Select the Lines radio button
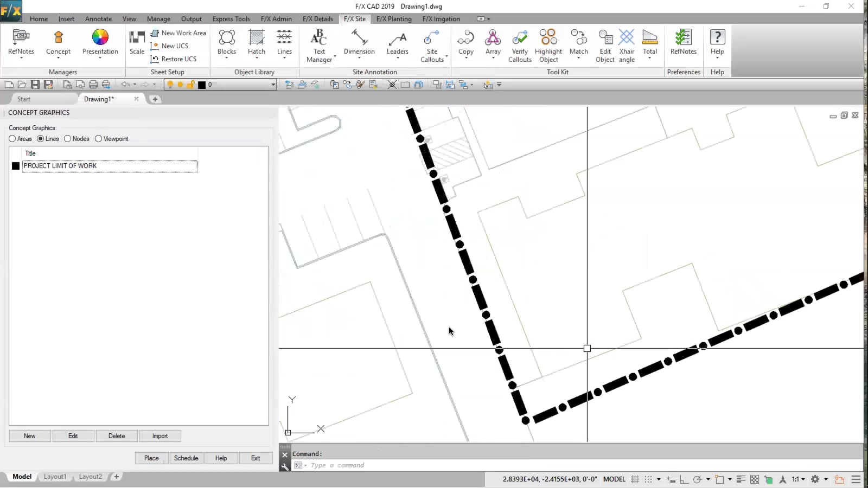 41,139
